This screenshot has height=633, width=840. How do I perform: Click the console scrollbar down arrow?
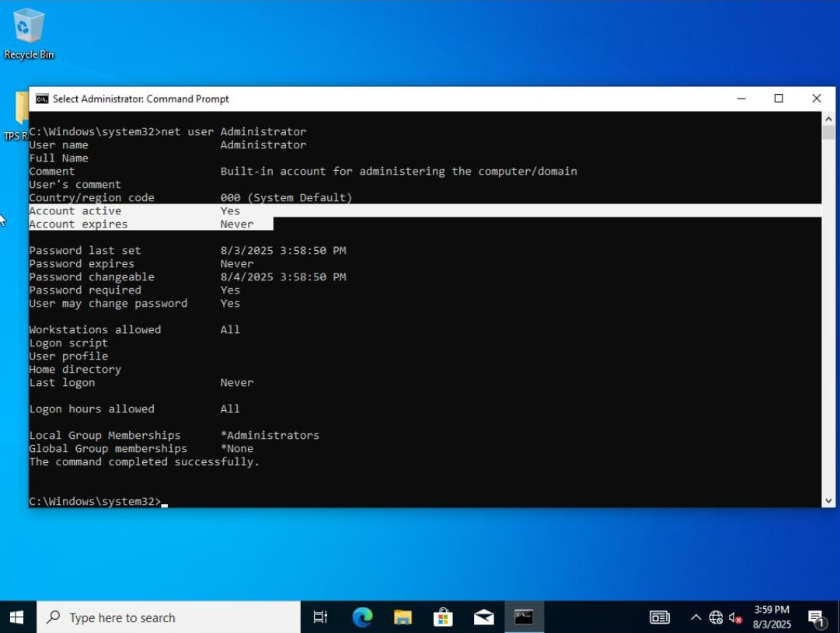pyautogui.click(x=828, y=501)
